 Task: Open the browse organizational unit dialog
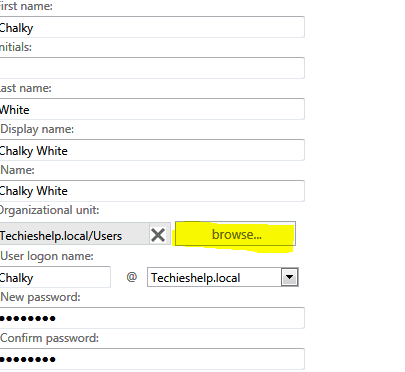(x=235, y=234)
